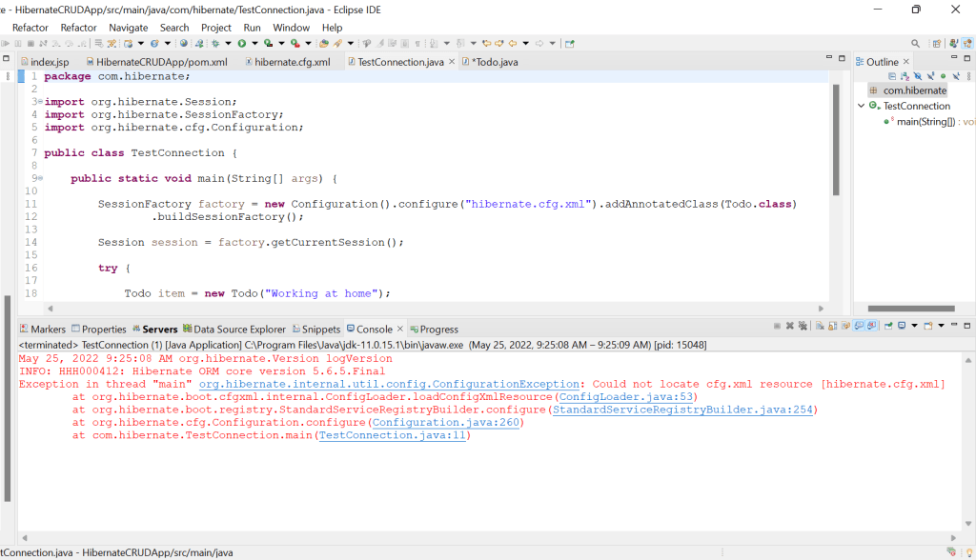Open the Open Console dropdown arrow

941,326
